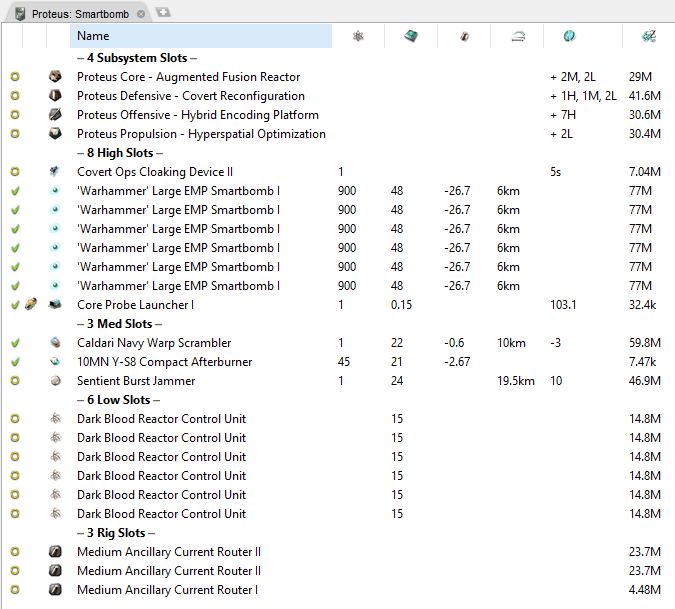
Task: Sort by the CPU column icon
Action: (411, 36)
